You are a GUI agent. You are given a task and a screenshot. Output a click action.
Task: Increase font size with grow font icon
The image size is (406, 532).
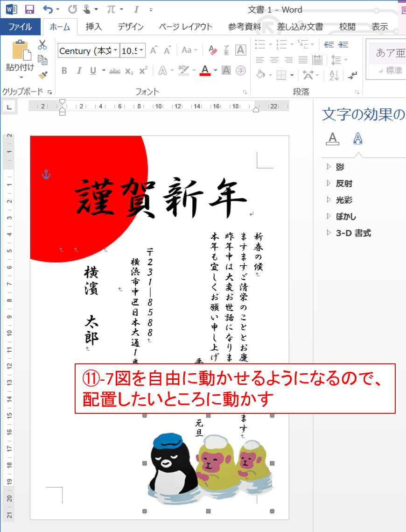(154, 50)
